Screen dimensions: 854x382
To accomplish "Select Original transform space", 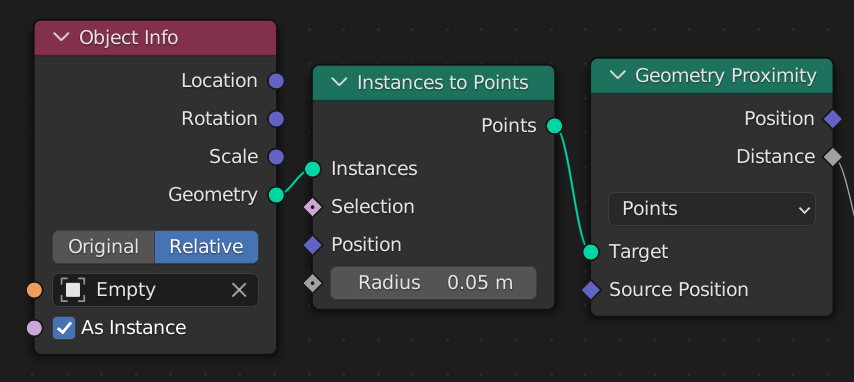I will pos(103,247).
